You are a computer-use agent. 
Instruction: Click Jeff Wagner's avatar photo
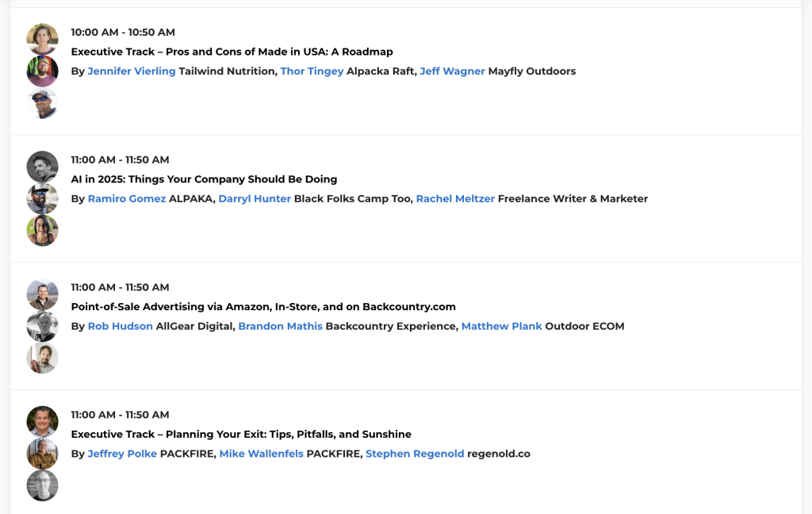tap(42, 103)
